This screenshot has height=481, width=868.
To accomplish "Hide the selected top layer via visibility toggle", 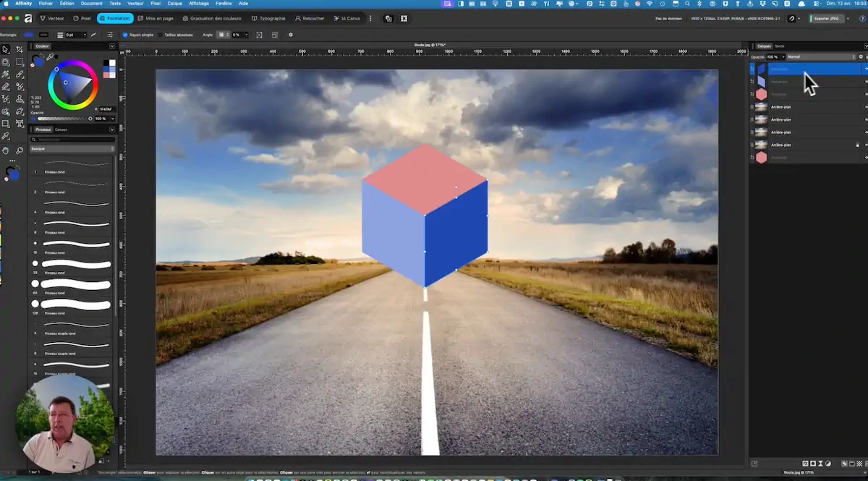I will pyautogui.click(x=866, y=69).
